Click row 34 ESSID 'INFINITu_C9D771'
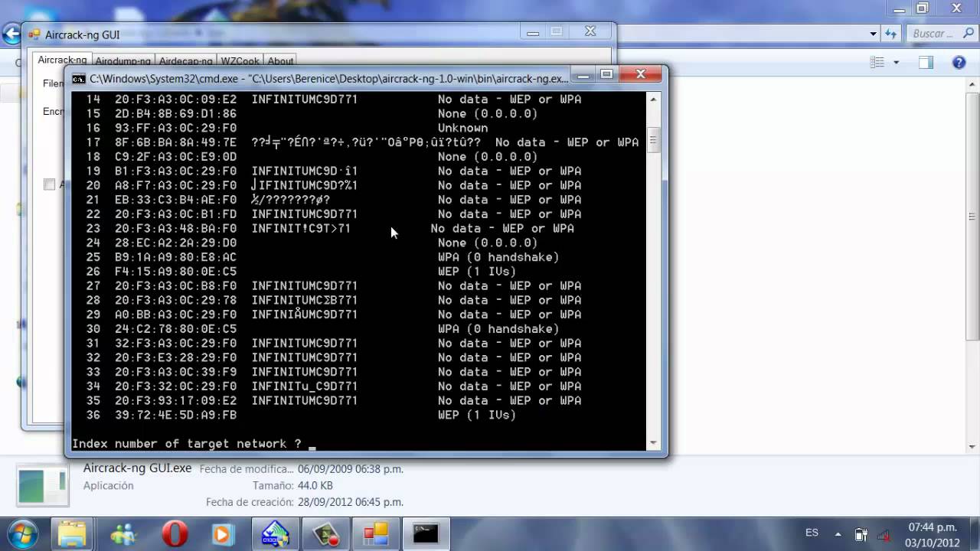 click(x=305, y=386)
